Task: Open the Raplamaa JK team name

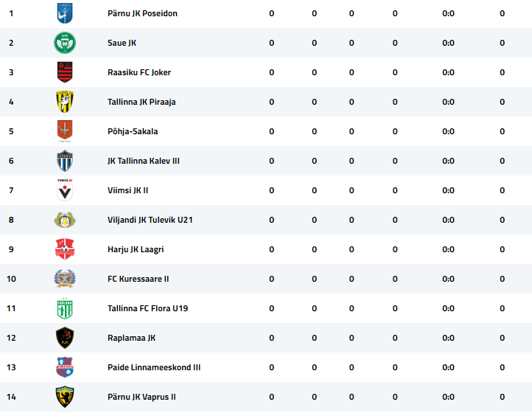Action: (x=131, y=338)
